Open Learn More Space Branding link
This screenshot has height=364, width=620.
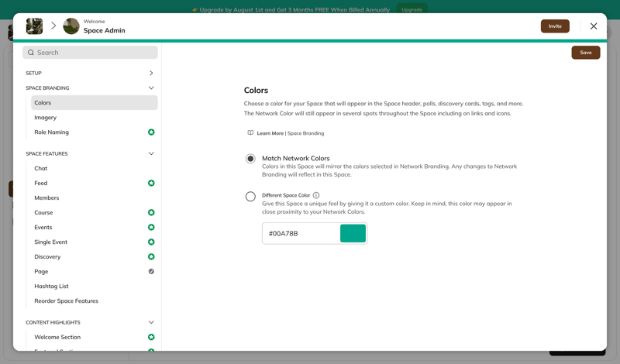[x=290, y=133]
